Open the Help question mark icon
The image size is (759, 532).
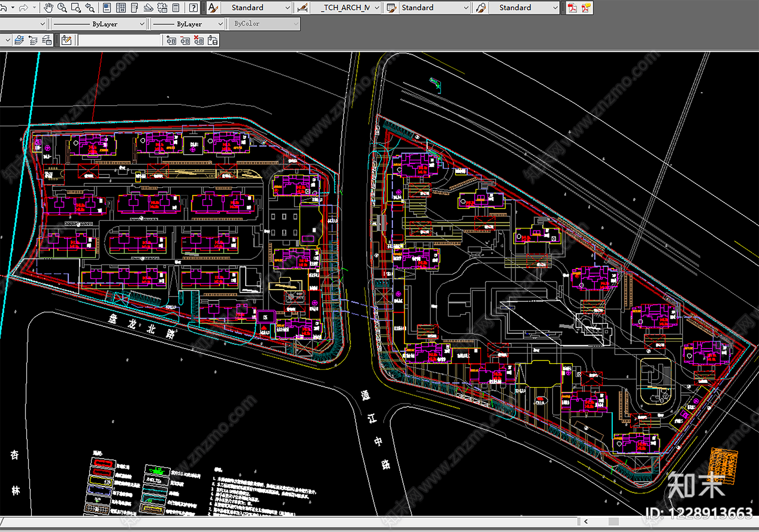(x=194, y=8)
